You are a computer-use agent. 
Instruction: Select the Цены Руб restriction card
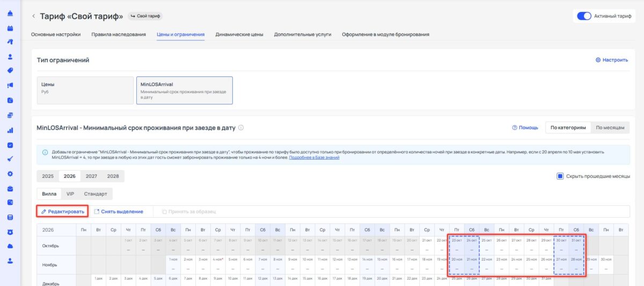[x=85, y=90]
